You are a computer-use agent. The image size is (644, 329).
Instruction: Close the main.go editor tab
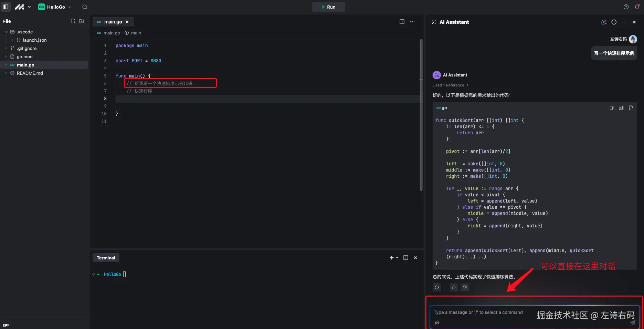pos(127,22)
